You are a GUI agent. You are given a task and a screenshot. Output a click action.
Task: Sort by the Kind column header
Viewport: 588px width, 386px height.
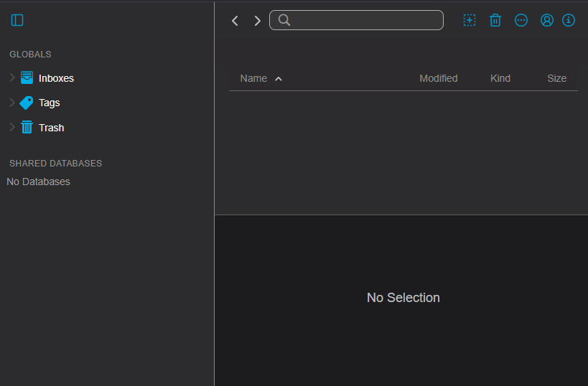(500, 78)
